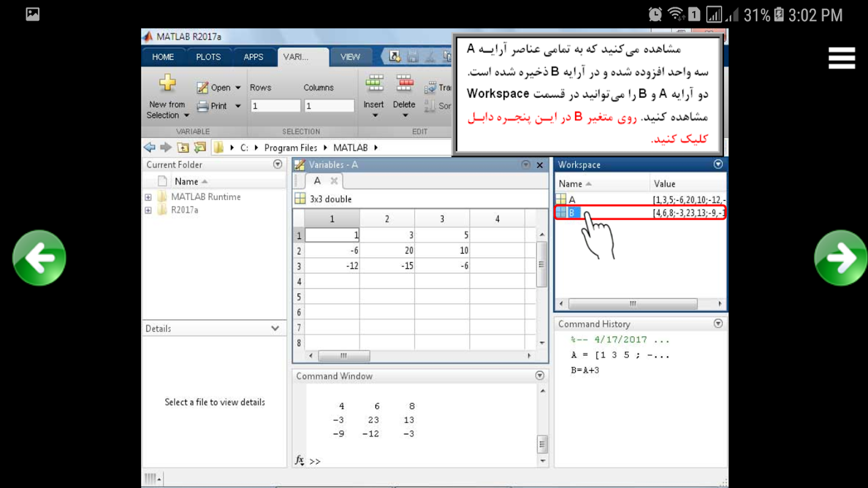This screenshot has width=868, height=488.
Task: Click the New from Selection plus icon
Action: pyautogui.click(x=167, y=82)
